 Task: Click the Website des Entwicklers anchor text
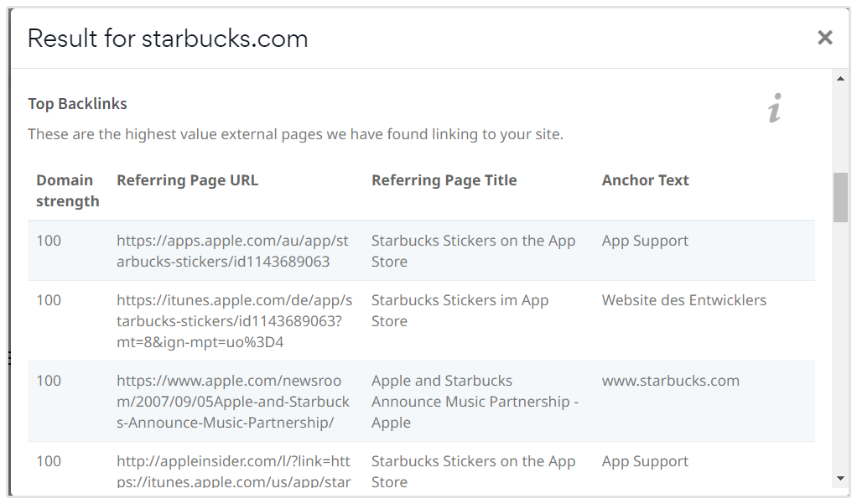click(683, 299)
